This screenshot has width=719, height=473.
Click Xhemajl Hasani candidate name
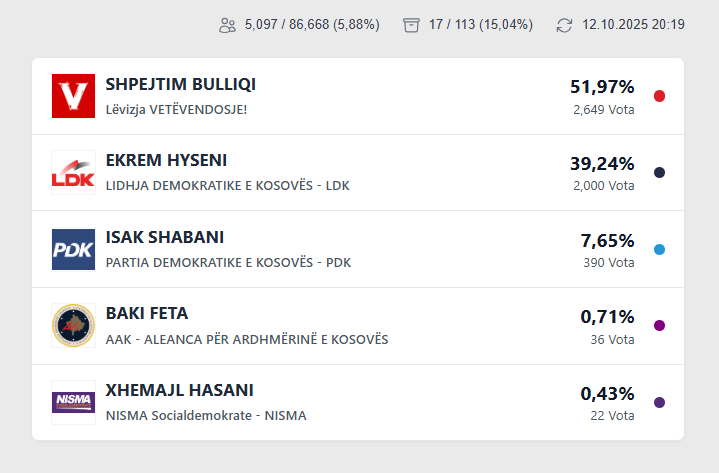(x=179, y=390)
